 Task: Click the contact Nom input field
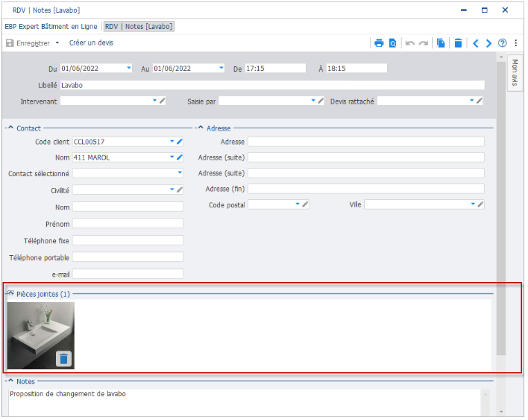(x=128, y=207)
